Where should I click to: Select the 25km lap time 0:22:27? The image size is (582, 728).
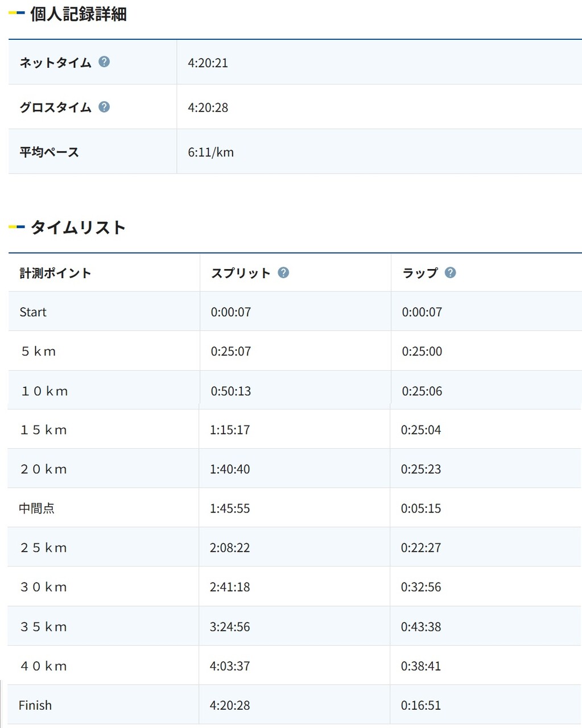pyautogui.click(x=420, y=548)
